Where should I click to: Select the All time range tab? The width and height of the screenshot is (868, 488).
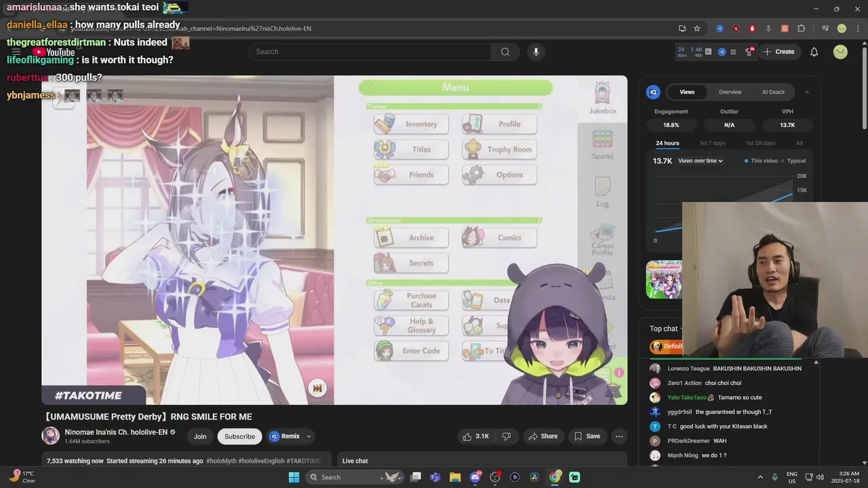click(x=800, y=143)
